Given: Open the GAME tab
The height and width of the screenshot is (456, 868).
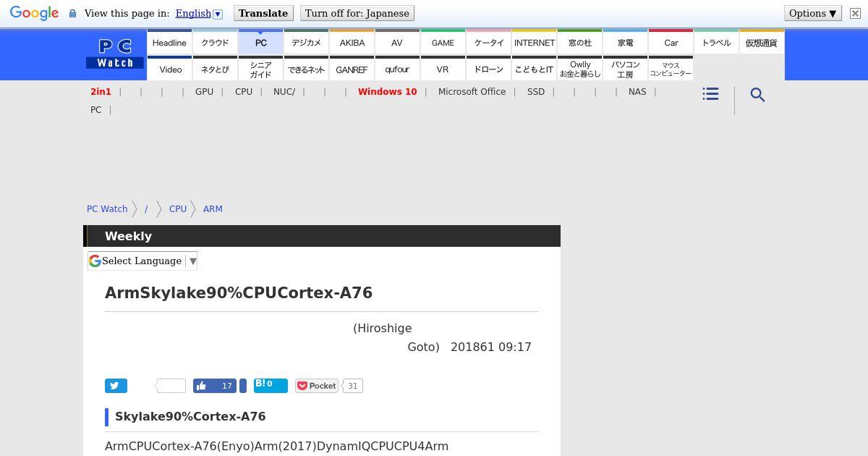Looking at the screenshot, I should (x=443, y=42).
